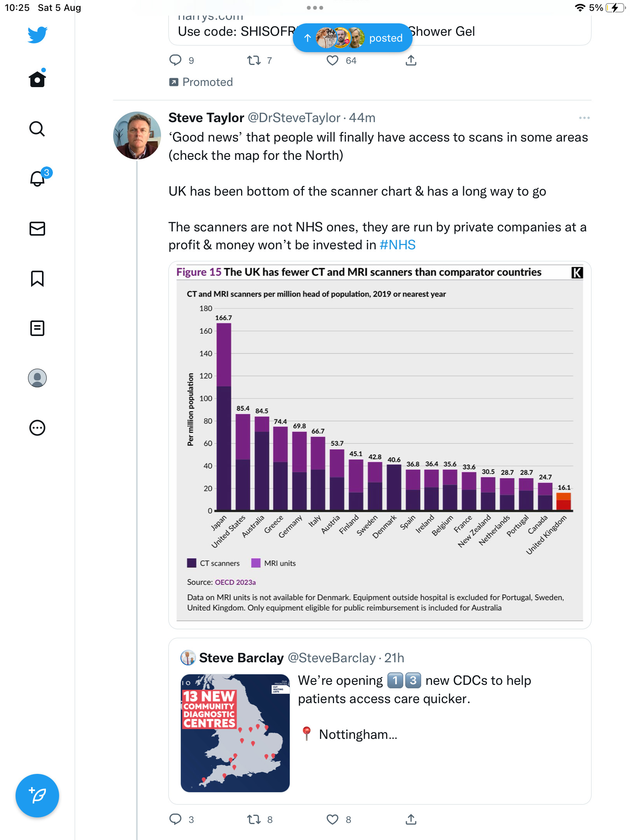630x840 pixels.
Task: Open the Search magnifier in the sidebar
Action: (37, 129)
